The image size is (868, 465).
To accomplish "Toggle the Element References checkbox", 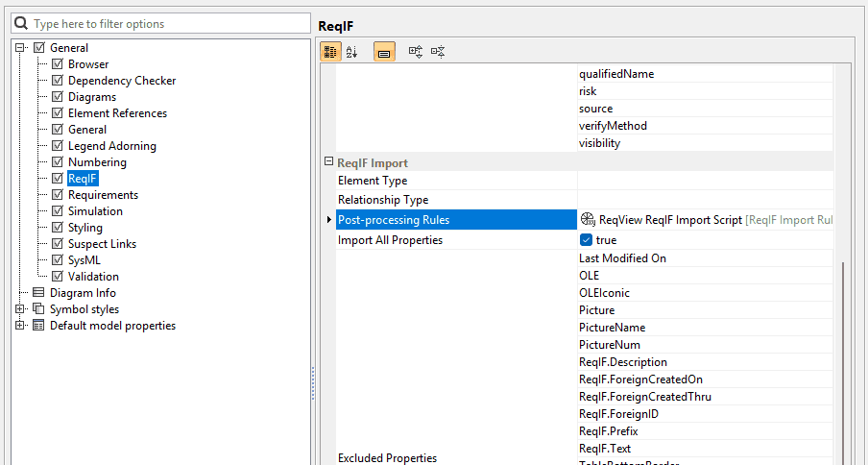I will pyautogui.click(x=57, y=113).
